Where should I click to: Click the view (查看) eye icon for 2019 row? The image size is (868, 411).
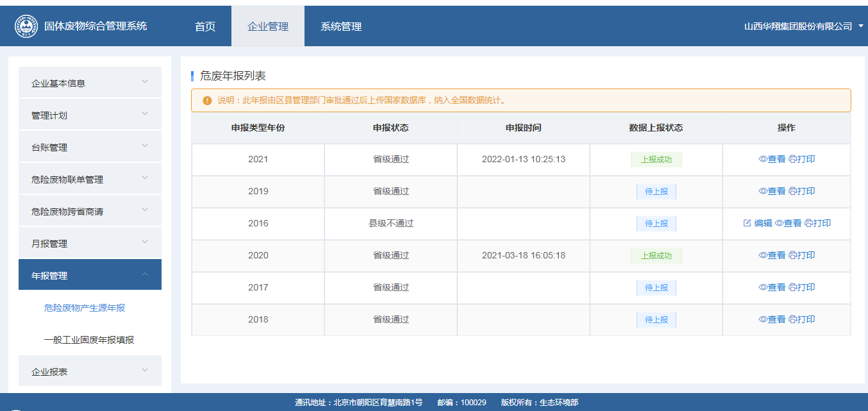pos(763,191)
